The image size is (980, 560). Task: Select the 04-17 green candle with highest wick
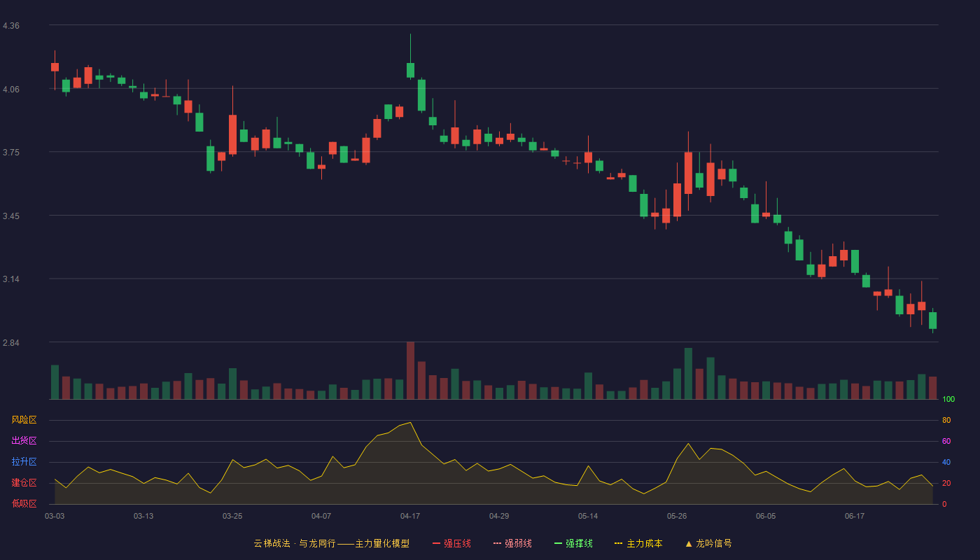[410, 70]
